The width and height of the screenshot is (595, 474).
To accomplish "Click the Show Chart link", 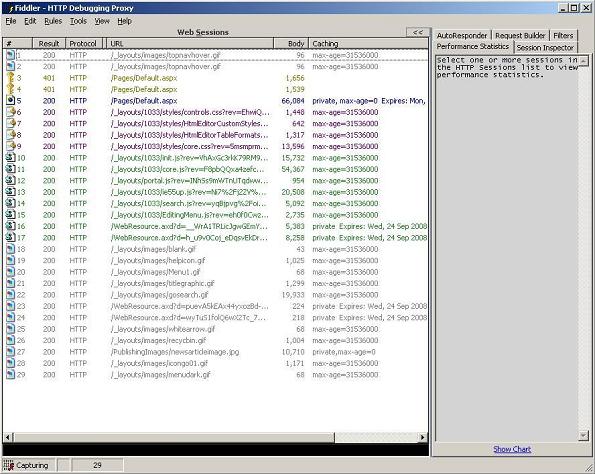I will click(x=512, y=449).
